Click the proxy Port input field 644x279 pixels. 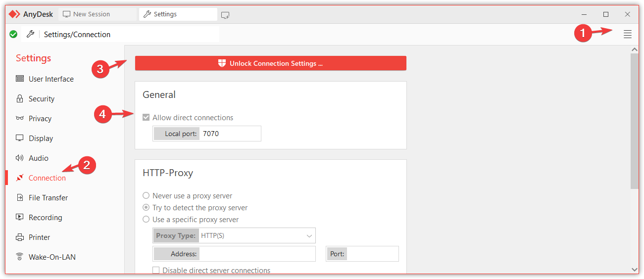(372, 254)
